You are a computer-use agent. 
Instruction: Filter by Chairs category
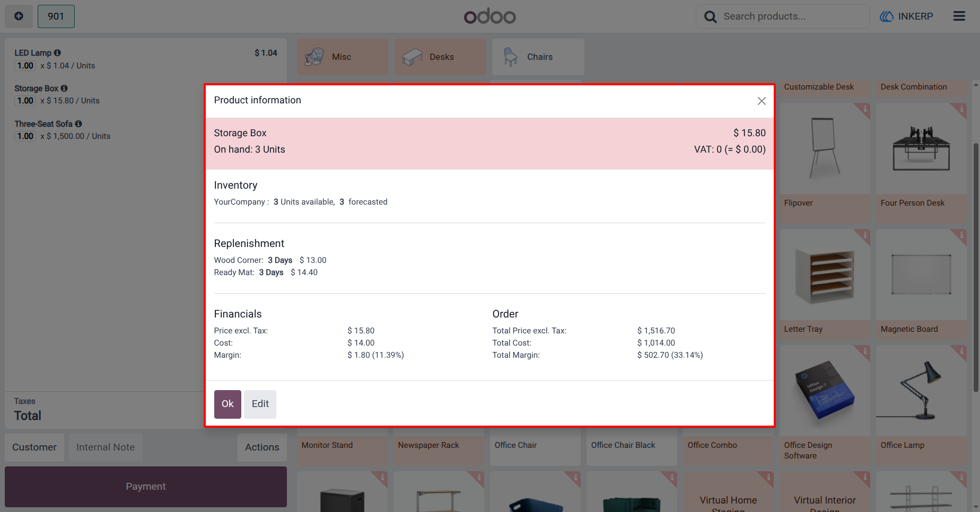click(538, 57)
